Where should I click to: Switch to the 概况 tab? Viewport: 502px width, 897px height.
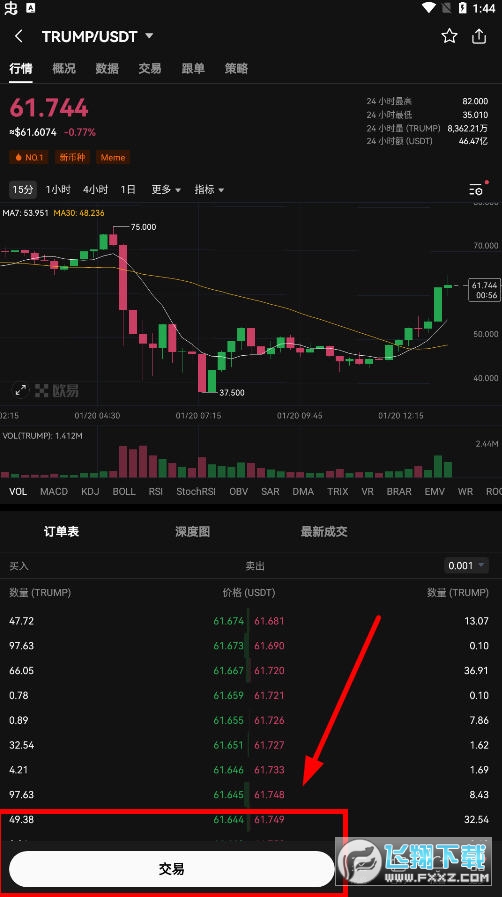pos(64,69)
